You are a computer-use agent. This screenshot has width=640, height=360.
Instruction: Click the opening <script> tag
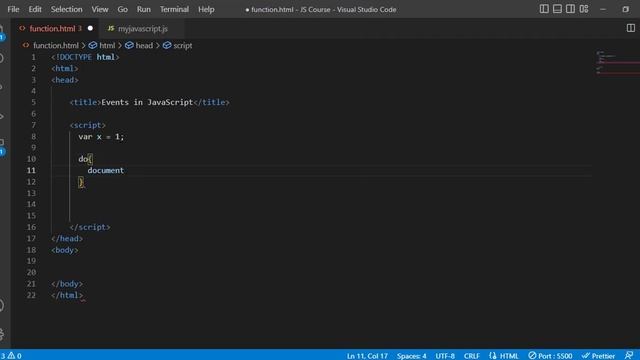87,125
